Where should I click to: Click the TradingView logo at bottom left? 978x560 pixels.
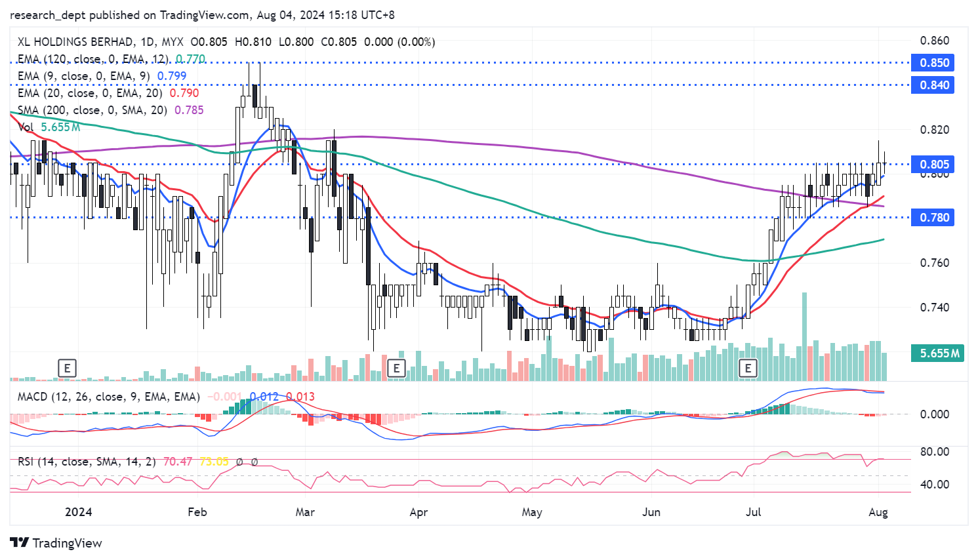(56, 543)
